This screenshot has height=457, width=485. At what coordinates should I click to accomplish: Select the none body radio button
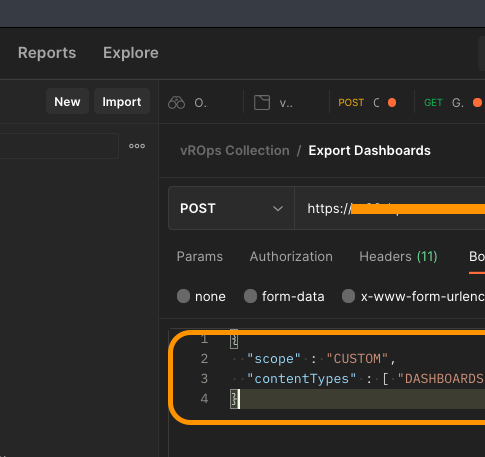click(x=183, y=296)
